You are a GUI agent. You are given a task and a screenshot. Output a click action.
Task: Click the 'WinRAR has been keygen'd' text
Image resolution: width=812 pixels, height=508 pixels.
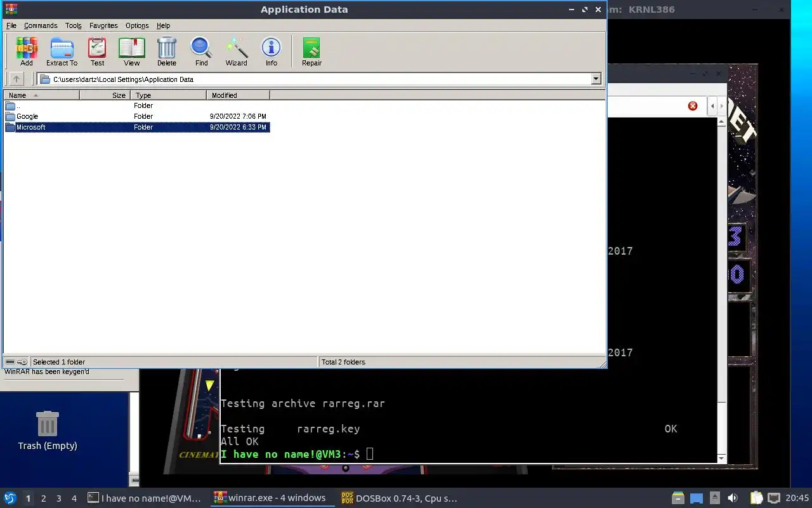click(x=47, y=371)
